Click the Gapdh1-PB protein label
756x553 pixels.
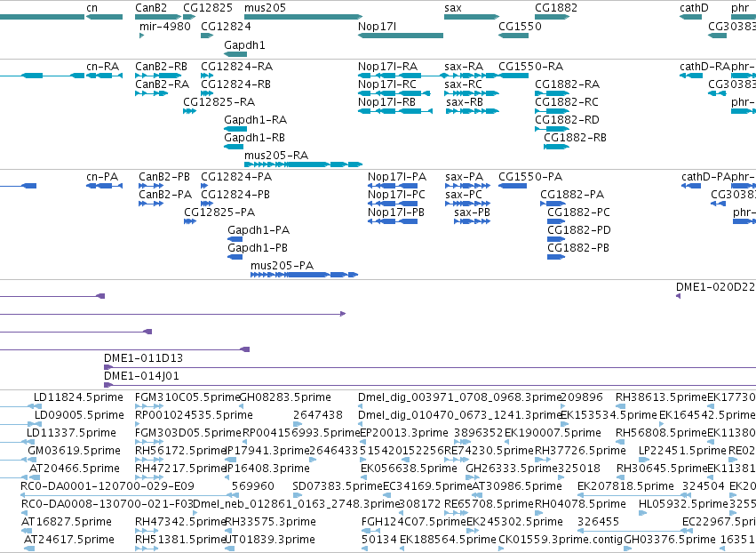point(258,249)
